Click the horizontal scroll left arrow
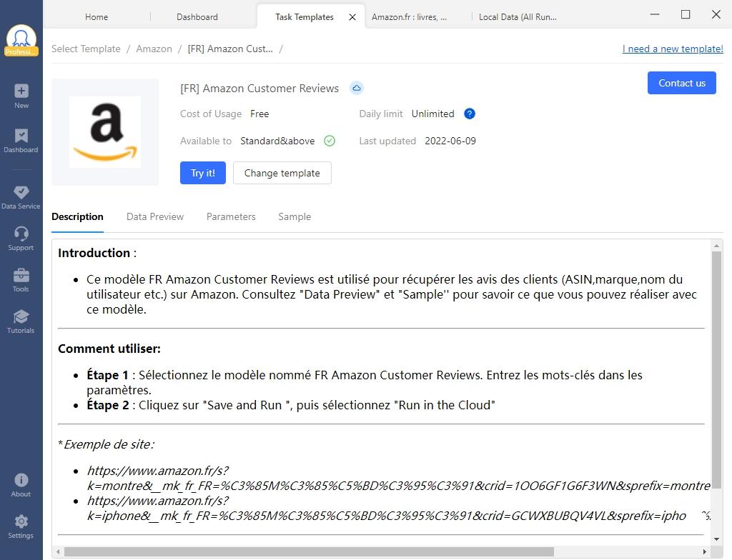The width and height of the screenshot is (732, 560). 57,551
